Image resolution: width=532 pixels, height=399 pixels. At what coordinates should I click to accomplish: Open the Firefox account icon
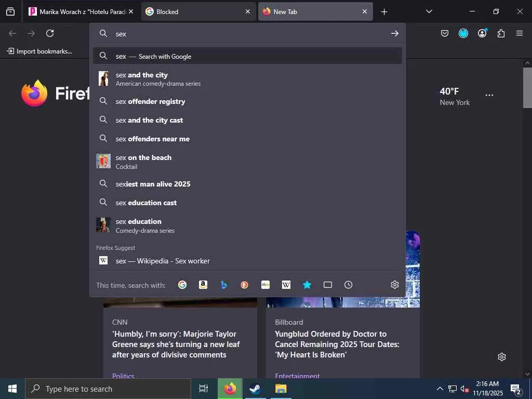[x=482, y=33]
